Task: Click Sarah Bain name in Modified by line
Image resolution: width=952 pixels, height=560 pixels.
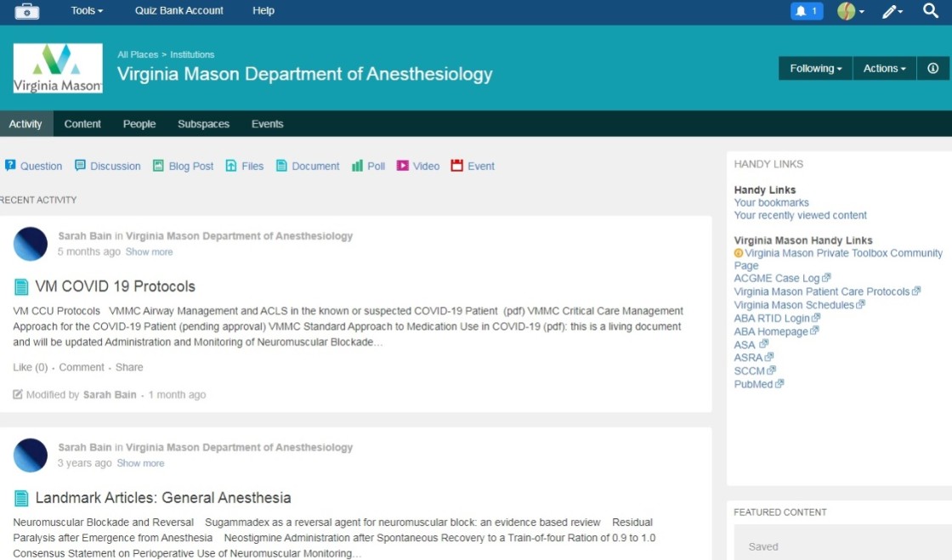Action: coord(110,394)
